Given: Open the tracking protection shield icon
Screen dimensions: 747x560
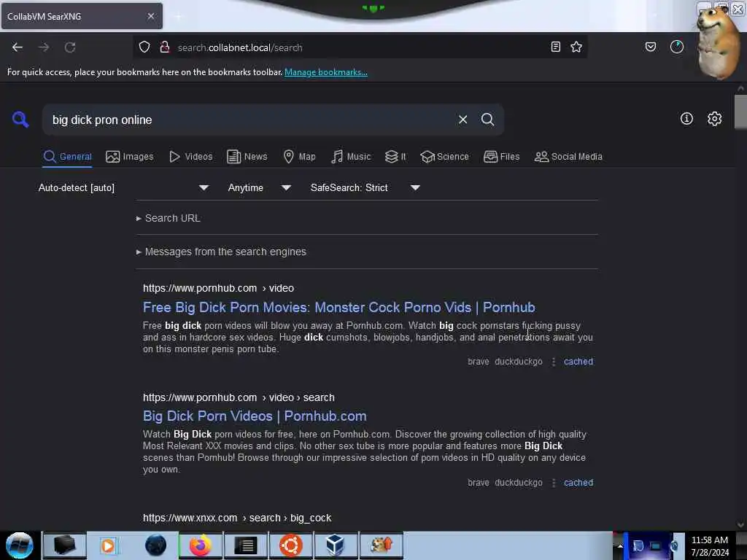Looking at the screenshot, I should pyautogui.click(x=144, y=47).
